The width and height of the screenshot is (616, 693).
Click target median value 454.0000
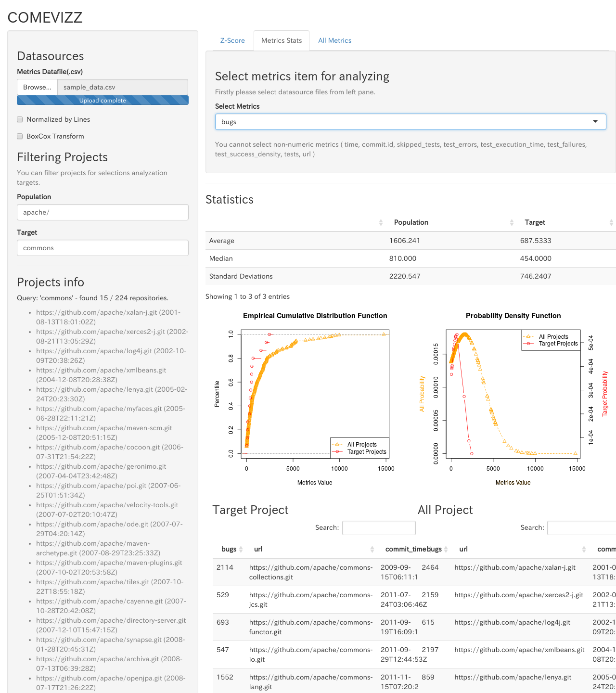pos(536,258)
